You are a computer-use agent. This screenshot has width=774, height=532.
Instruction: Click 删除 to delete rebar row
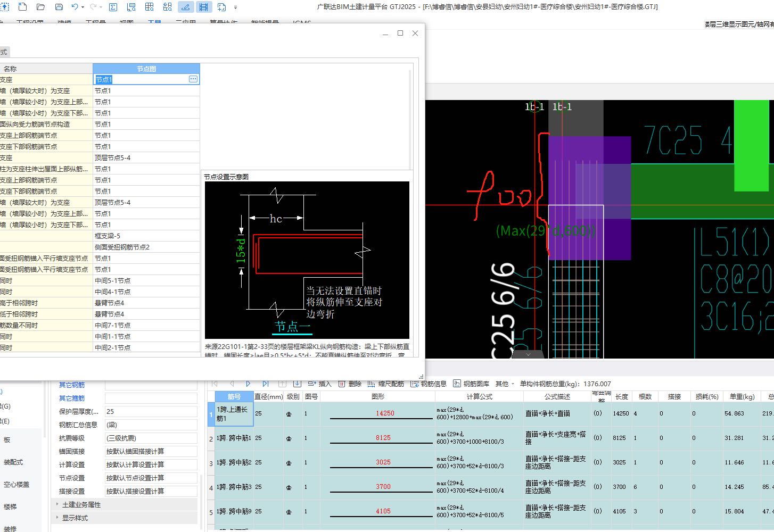pos(350,384)
